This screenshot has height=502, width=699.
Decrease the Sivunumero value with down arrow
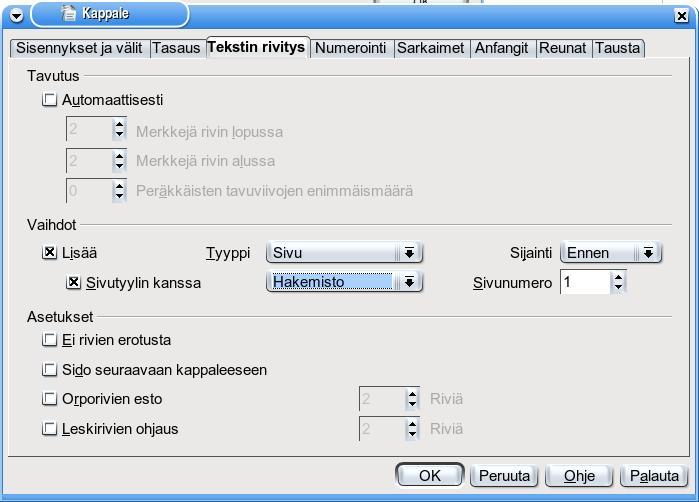618,287
